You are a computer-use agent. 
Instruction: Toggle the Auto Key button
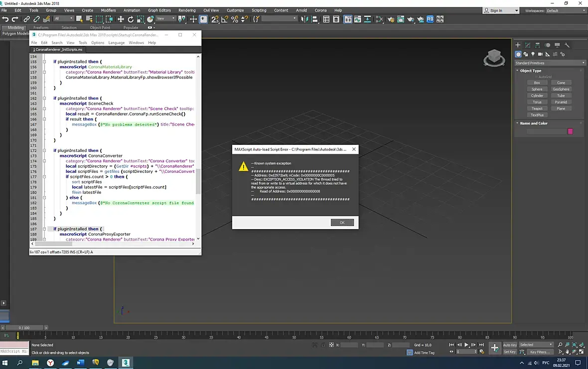point(510,345)
